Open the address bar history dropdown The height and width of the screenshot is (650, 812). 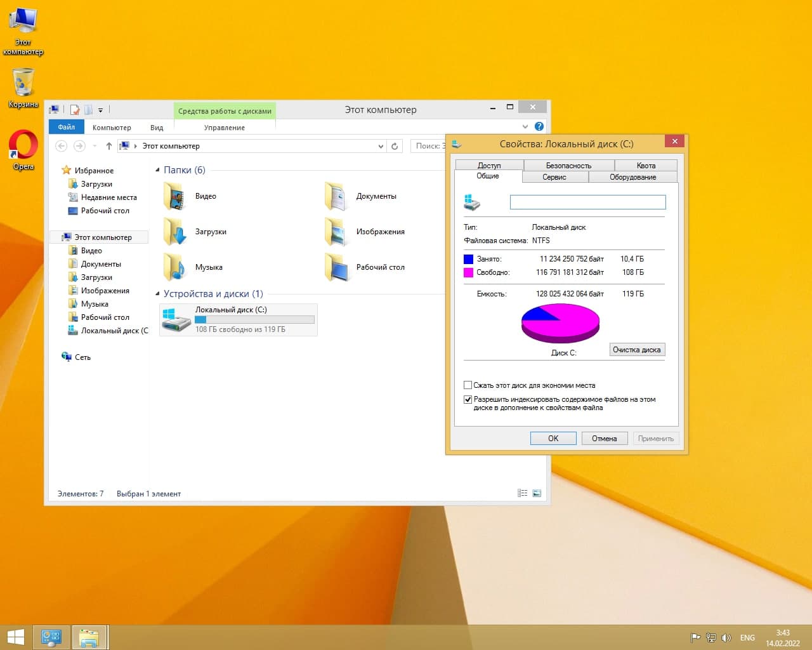[x=381, y=146]
